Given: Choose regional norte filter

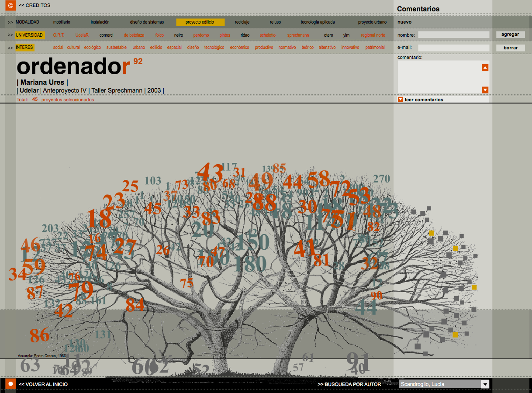Looking at the screenshot, I should [373, 35].
